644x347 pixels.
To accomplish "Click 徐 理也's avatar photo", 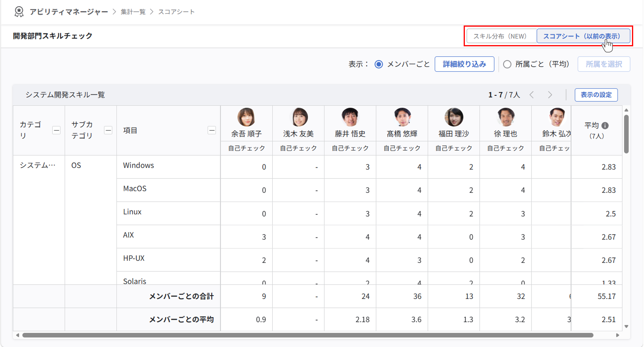I will (506, 117).
